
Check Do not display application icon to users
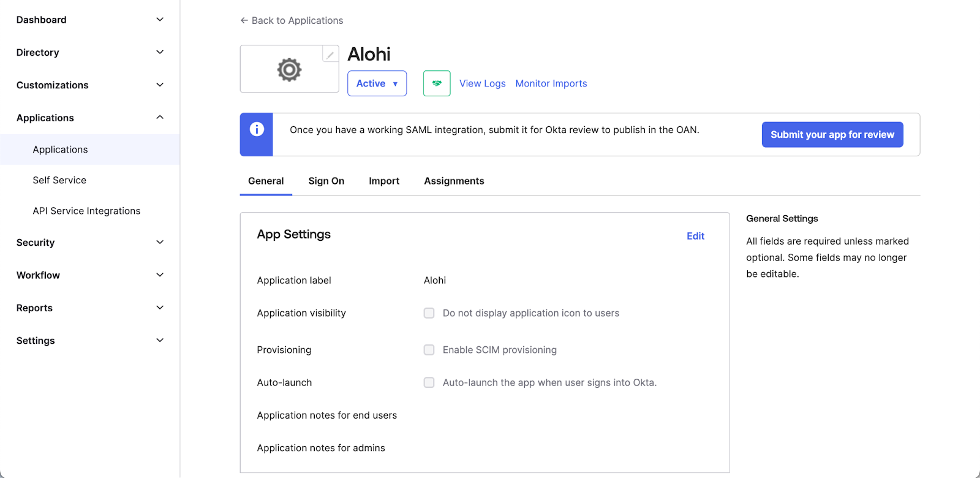[x=429, y=313]
